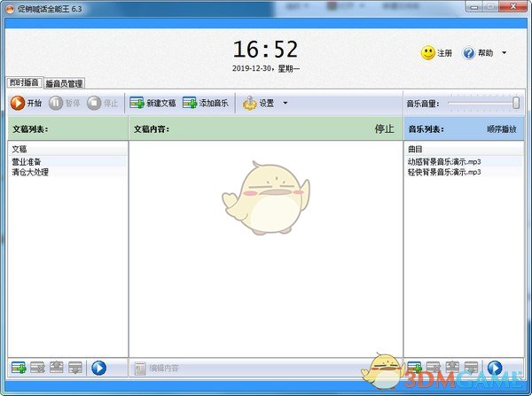Toggle 顺序播放 play order mode
The width and height of the screenshot is (532, 396).
[502, 129]
